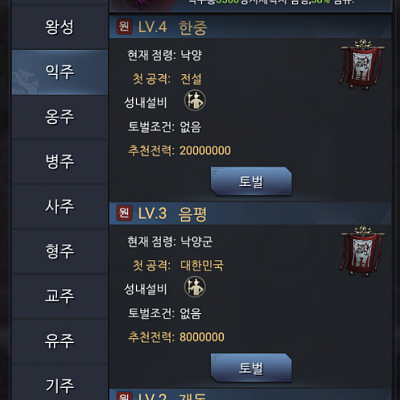Image resolution: width=400 pixels, height=400 pixels.
Task: Click the red banner flag for 음평
Action: (x=362, y=251)
